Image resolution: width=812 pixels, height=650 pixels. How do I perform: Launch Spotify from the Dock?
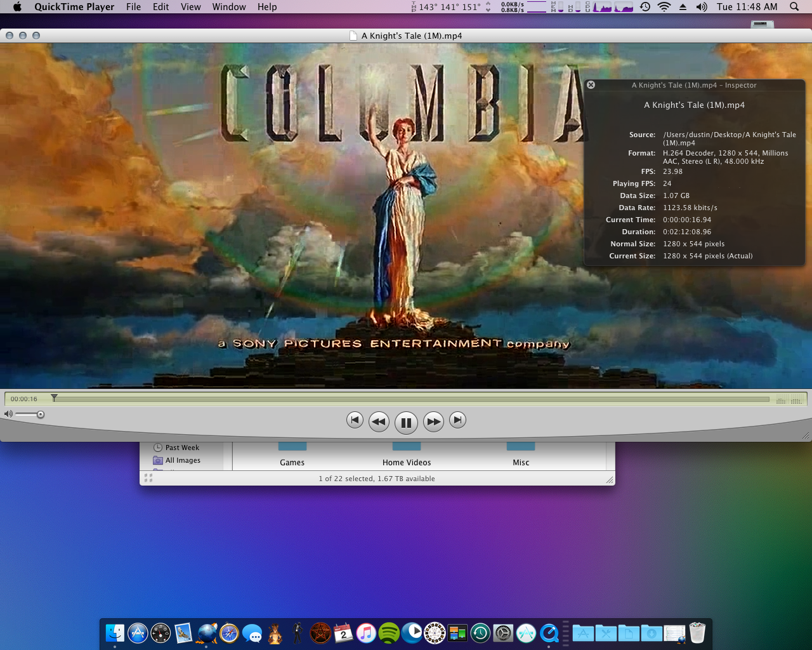pyautogui.click(x=389, y=633)
